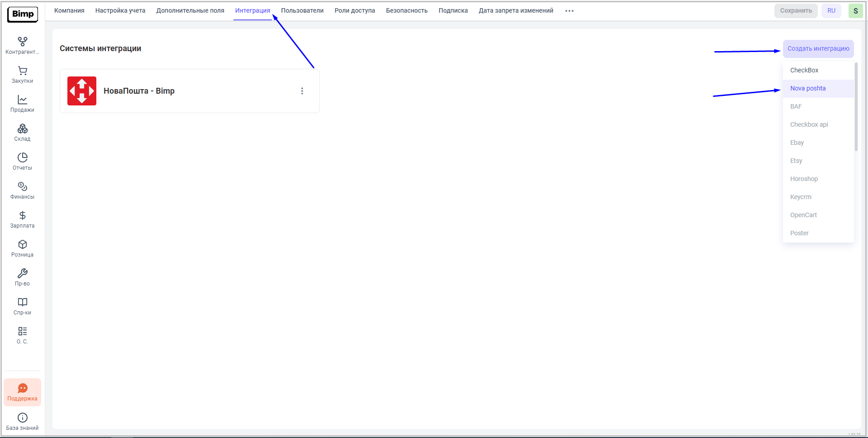This screenshot has height=438, width=868.
Task: Open three-dot menu on НоваПошта card
Action: pyautogui.click(x=302, y=91)
